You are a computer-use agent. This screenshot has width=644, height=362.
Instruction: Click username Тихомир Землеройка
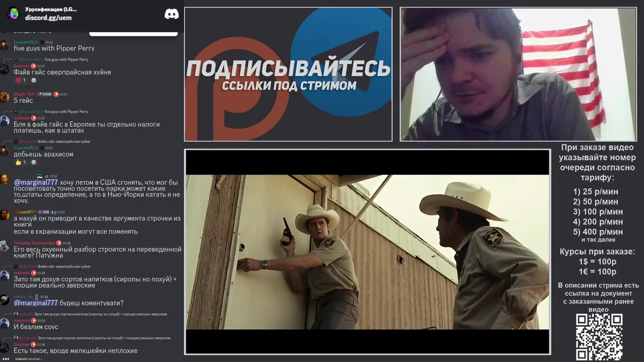(34, 243)
